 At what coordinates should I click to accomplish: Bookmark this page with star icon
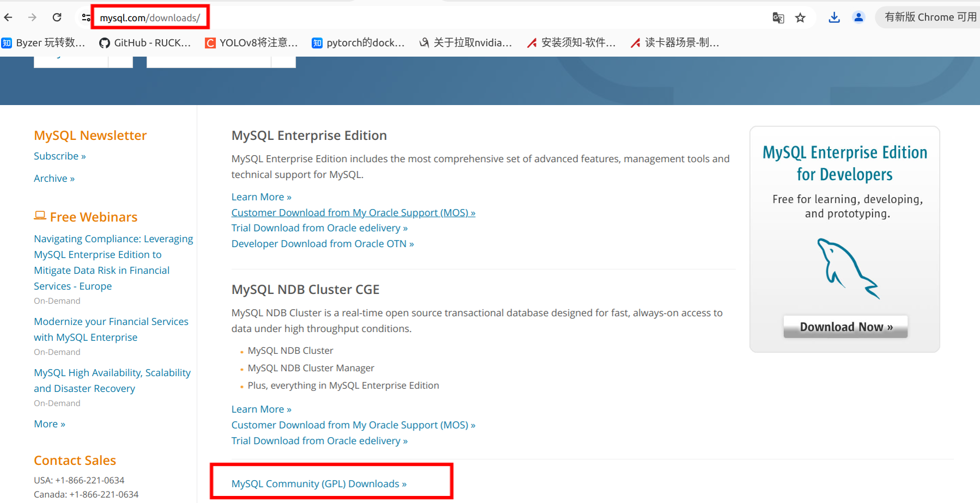tap(800, 18)
